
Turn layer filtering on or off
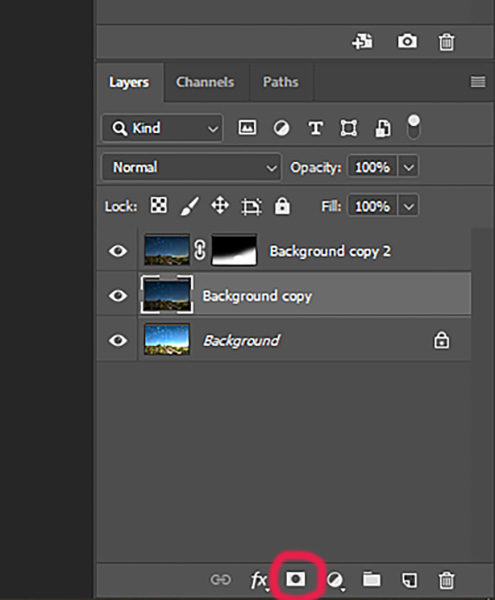click(414, 127)
